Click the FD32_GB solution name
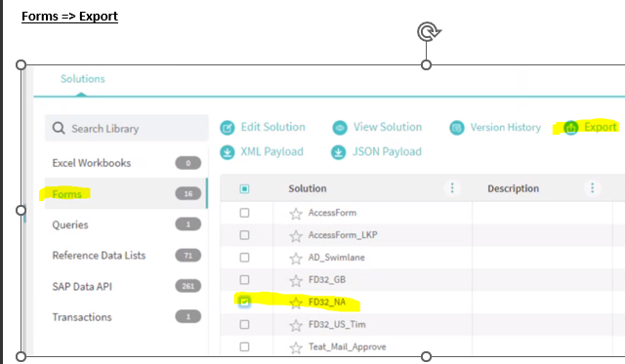Viewport: 625px width, 364px height. pos(327,279)
